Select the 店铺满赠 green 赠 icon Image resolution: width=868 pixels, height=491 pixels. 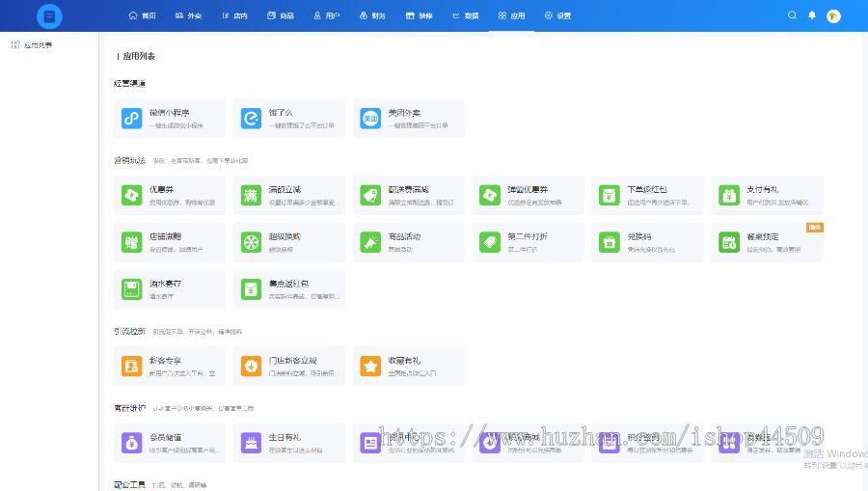tap(132, 242)
